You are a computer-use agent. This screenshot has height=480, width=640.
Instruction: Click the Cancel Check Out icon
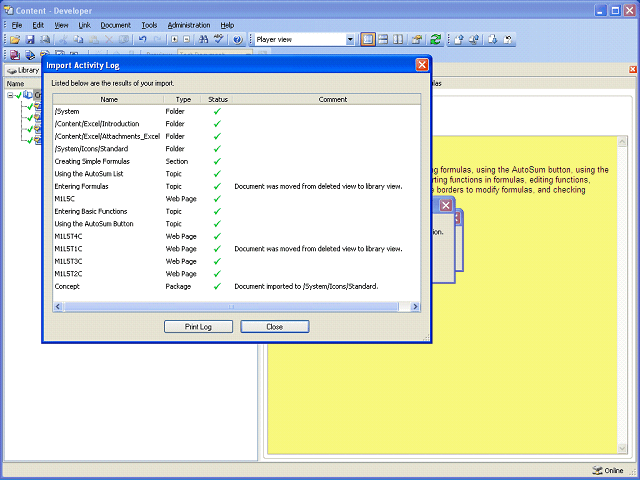(508, 40)
